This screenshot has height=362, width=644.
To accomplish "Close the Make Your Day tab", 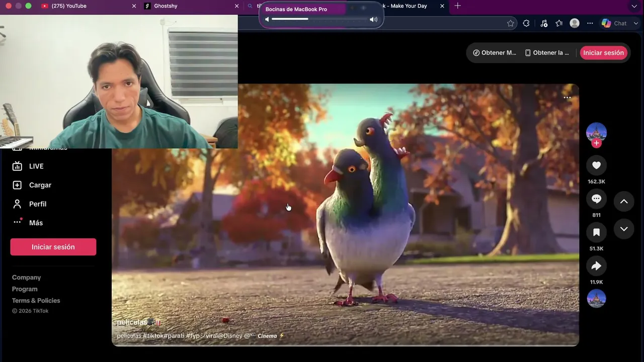I will [x=442, y=6].
